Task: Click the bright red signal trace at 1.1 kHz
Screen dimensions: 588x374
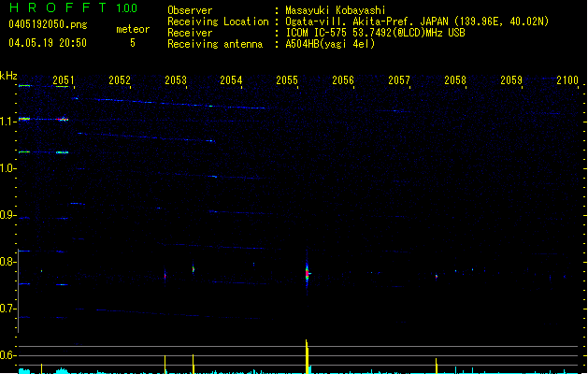Action: (x=62, y=120)
